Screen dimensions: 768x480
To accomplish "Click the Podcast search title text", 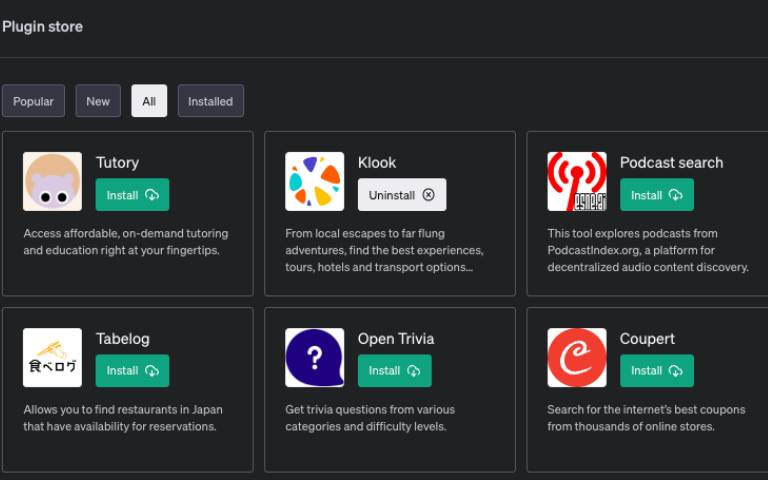I will [x=672, y=163].
